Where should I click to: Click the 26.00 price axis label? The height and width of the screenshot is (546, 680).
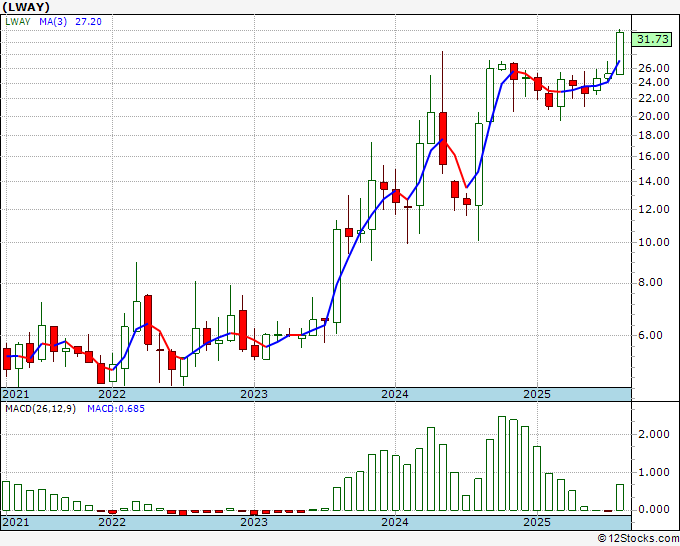654,69
